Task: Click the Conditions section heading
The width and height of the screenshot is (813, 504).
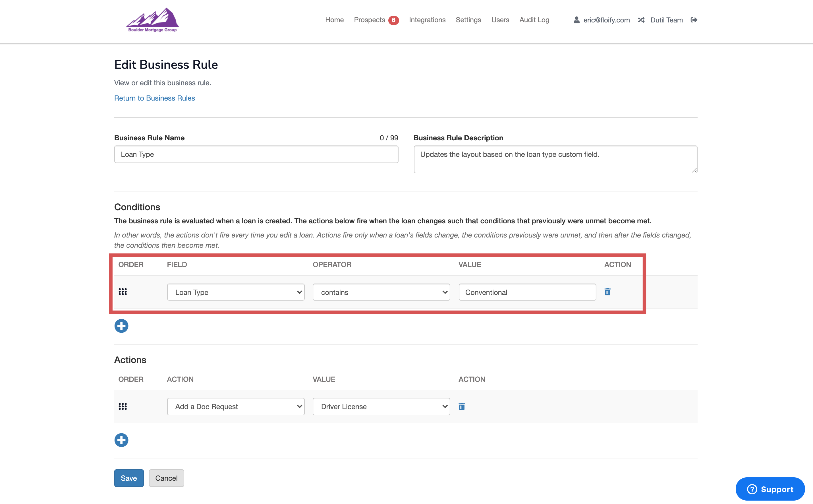Action: (x=137, y=207)
